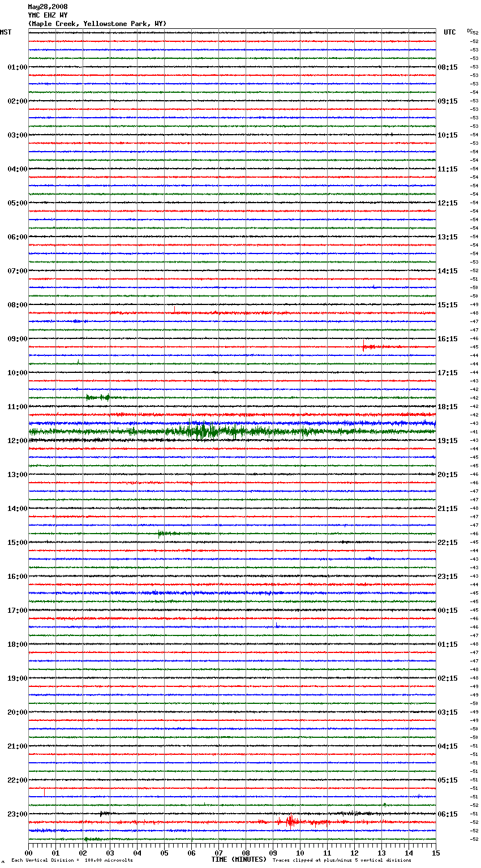
Task: Click the '06:00' MST hour label
Action: pos(18,237)
